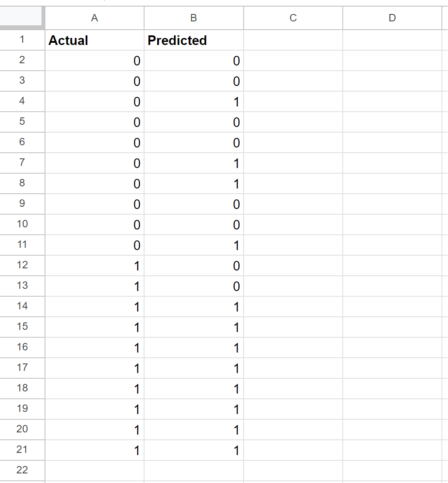Screen dimensions: 448x483
Task: Click cell B4 containing 1
Action: [193, 101]
